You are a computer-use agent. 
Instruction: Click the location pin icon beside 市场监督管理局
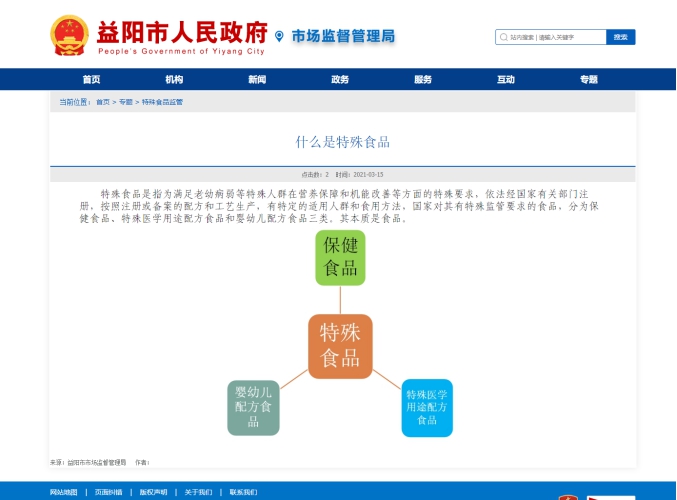279,37
